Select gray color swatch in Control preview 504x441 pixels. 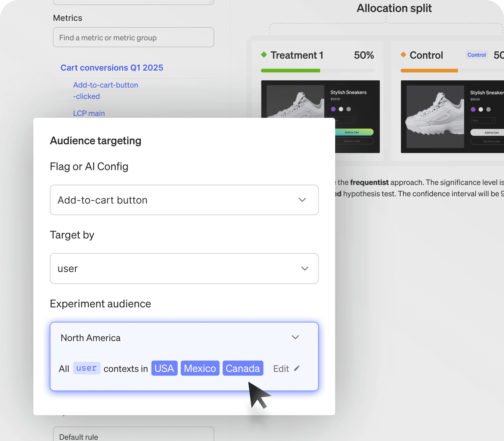pos(488,109)
